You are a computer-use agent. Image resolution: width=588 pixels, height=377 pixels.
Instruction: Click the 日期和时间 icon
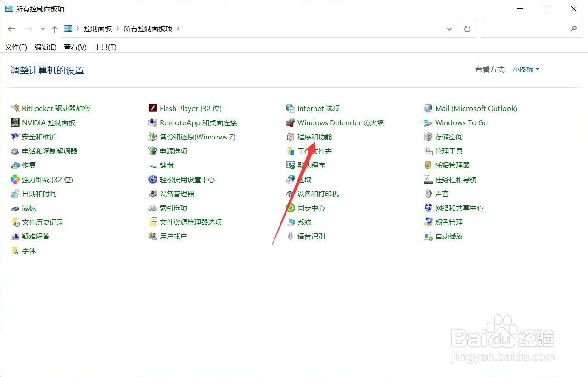pyautogui.click(x=15, y=194)
